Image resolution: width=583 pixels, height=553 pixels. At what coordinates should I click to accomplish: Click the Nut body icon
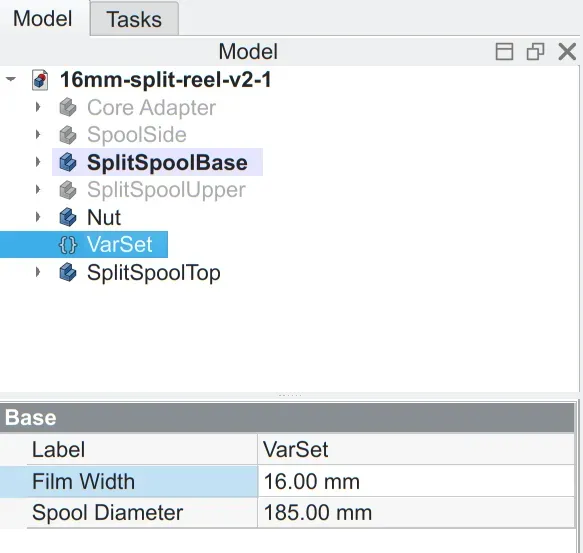pos(68,217)
